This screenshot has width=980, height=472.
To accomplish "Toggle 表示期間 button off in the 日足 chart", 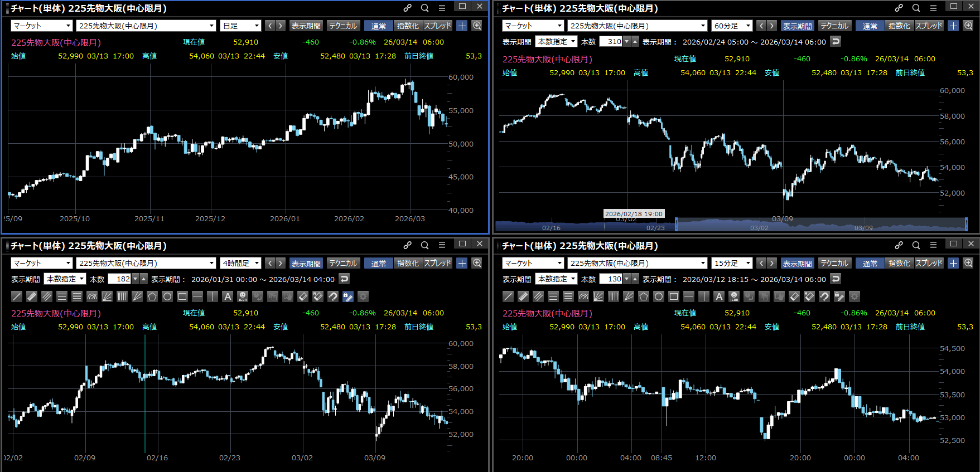I will pyautogui.click(x=306, y=26).
